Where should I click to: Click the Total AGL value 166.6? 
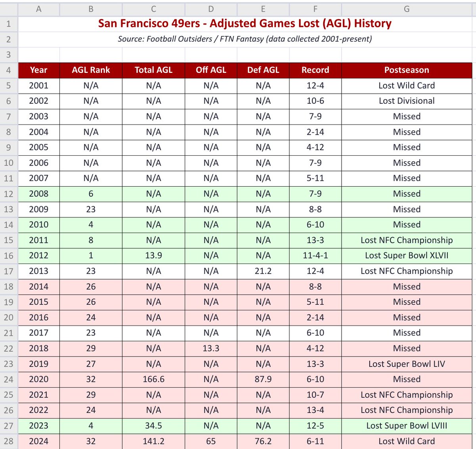pos(154,379)
